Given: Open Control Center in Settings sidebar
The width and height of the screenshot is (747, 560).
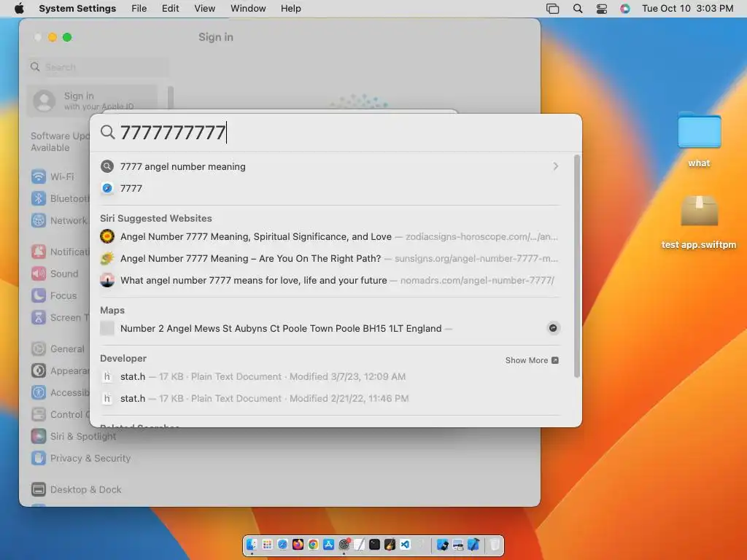Looking at the screenshot, I should [60, 415].
